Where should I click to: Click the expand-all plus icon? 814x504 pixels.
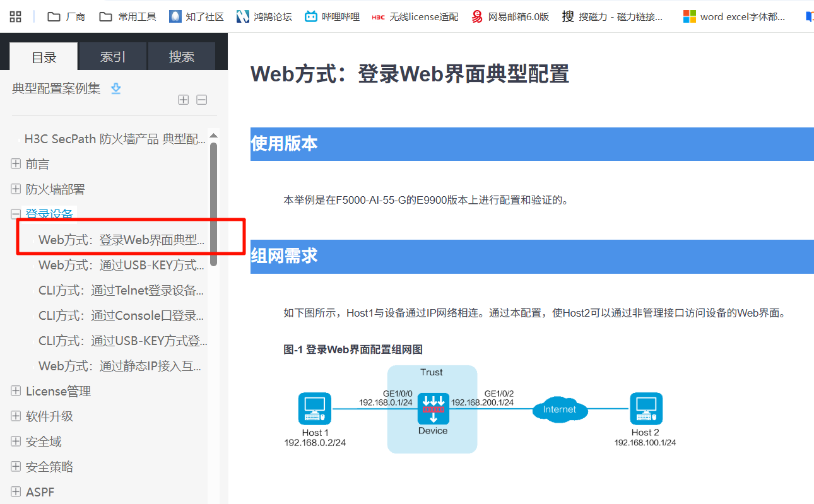tap(184, 100)
